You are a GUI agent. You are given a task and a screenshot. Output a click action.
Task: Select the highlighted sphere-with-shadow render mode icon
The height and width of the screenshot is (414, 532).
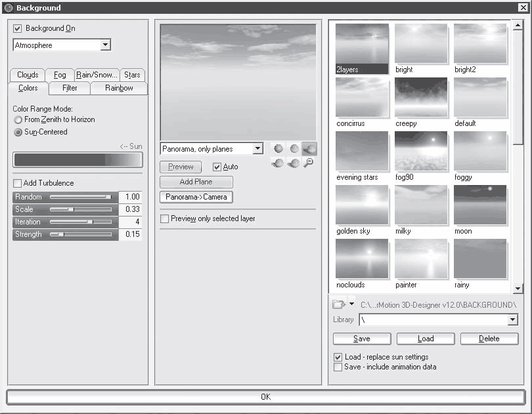tap(309, 149)
